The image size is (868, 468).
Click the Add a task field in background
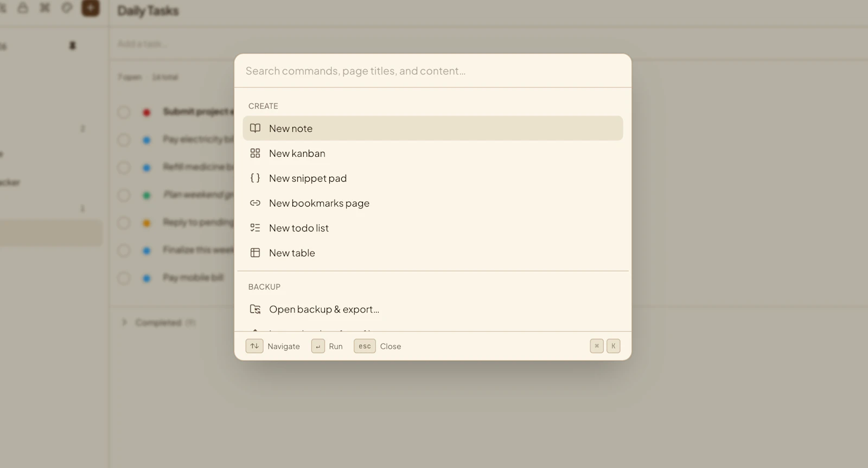(x=488, y=44)
